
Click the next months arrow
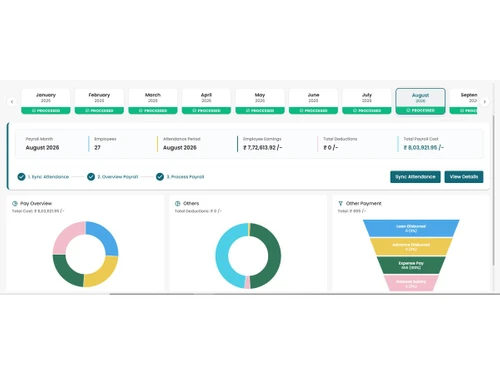(x=485, y=101)
